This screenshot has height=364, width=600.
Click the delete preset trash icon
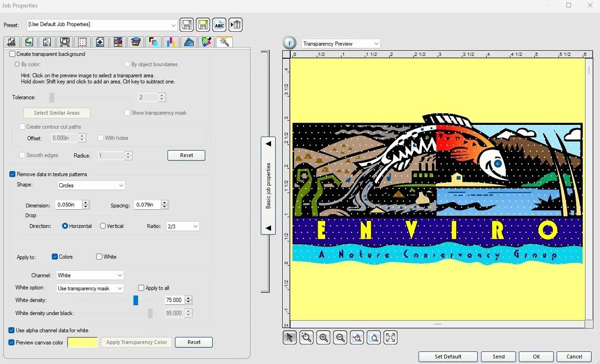point(236,25)
